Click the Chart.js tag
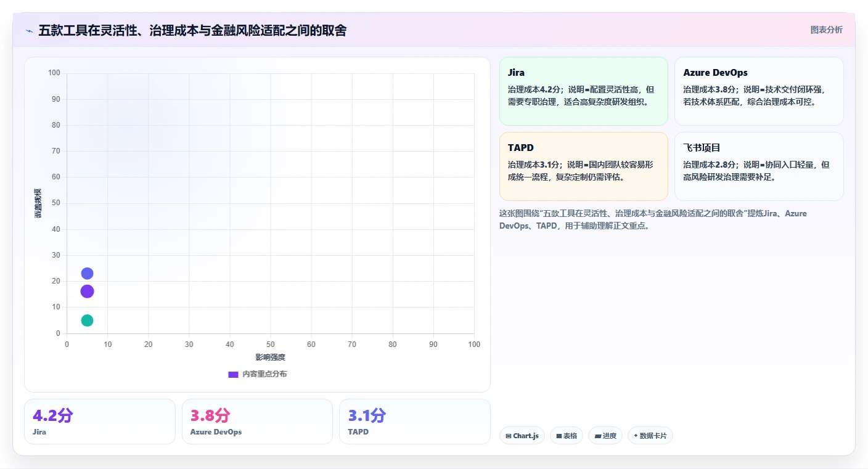 click(x=522, y=436)
